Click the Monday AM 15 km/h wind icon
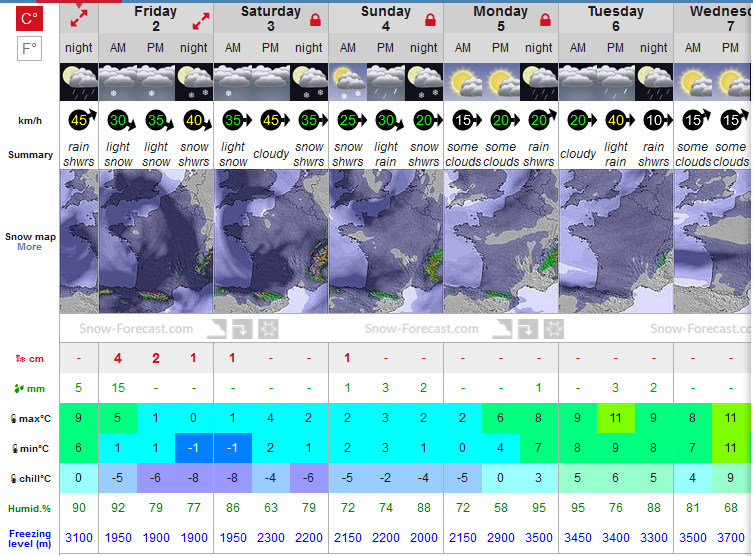The height and width of the screenshot is (556, 753). pyautogui.click(x=466, y=120)
